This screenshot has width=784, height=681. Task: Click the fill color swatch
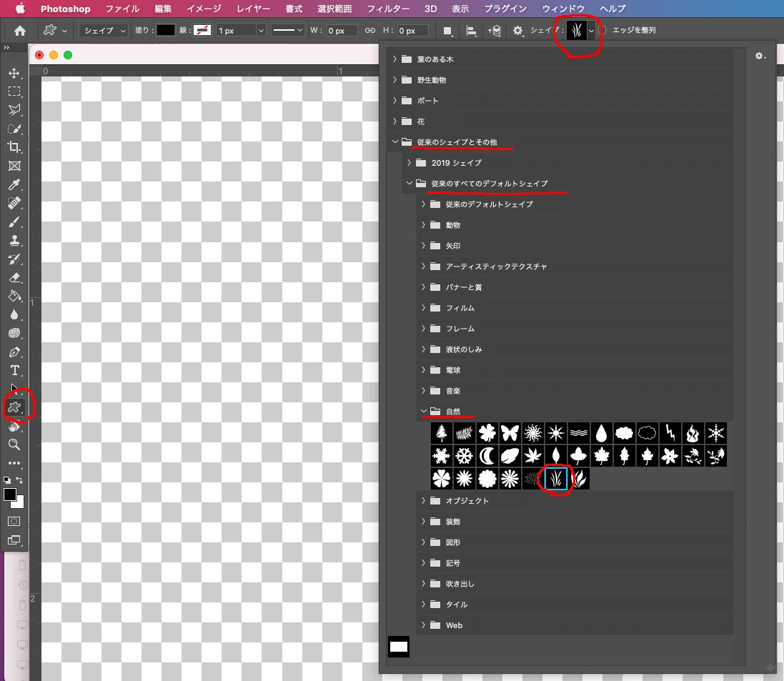pos(166,31)
